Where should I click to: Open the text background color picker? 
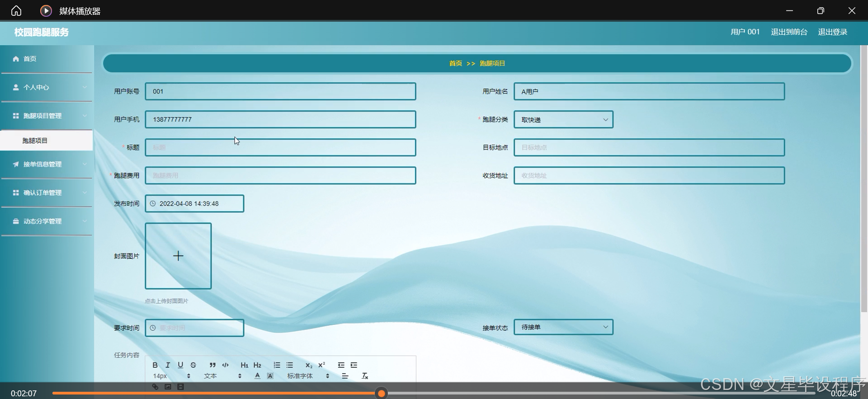(270, 376)
